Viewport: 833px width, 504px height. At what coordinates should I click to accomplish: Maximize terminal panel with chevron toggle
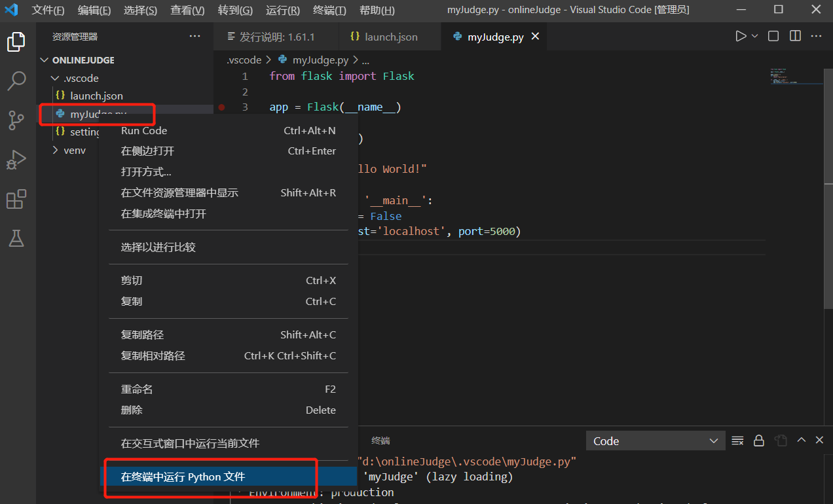point(801,441)
